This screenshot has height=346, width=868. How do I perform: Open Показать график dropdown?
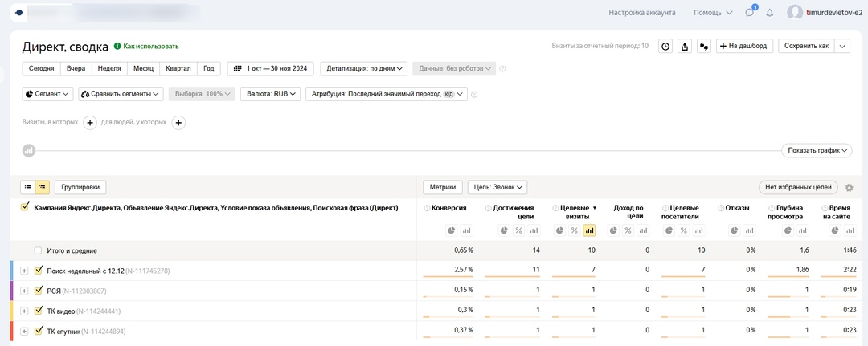coord(817,150)
